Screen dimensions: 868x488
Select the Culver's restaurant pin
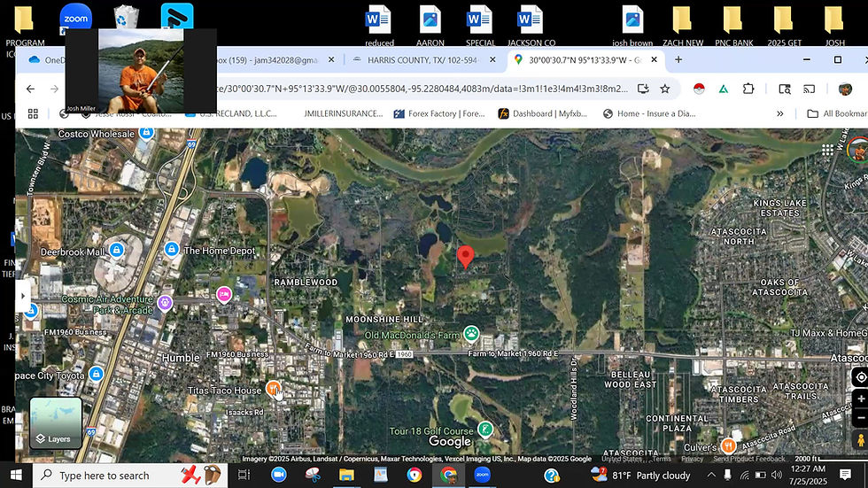pyautogui.click(x=728, y=445)
